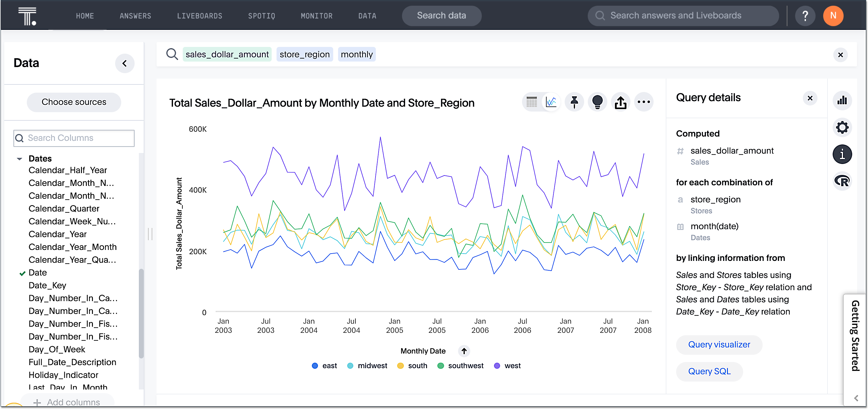The image size is (868, 409).
Task: Switch to table view icon
Action: [532, 102]
